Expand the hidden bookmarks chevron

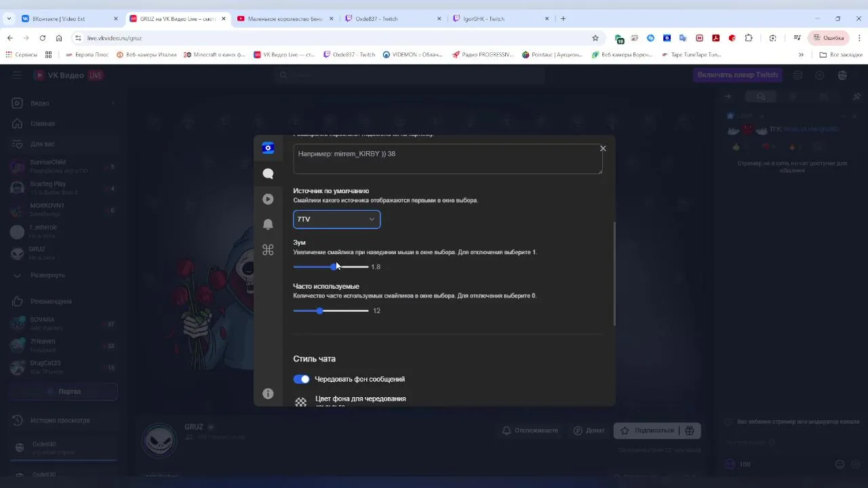(801, 54)
